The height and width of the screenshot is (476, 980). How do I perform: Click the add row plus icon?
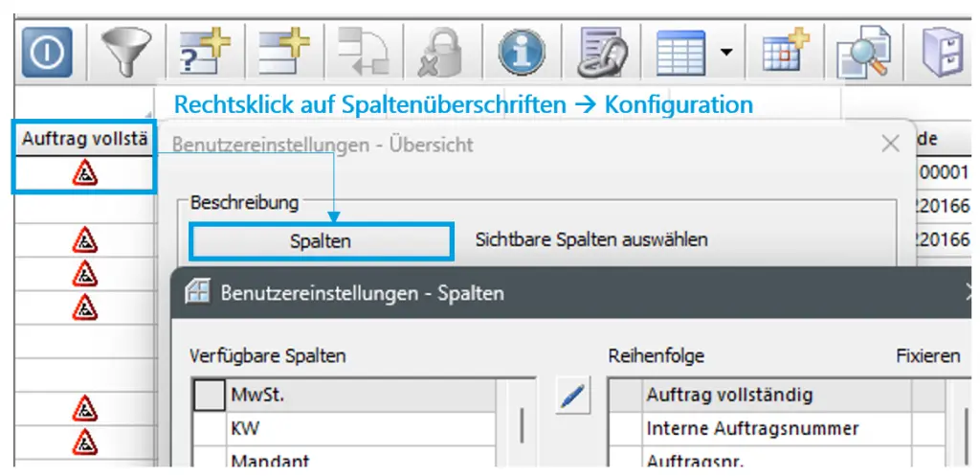pyautogui.click(x=284, y=54)
